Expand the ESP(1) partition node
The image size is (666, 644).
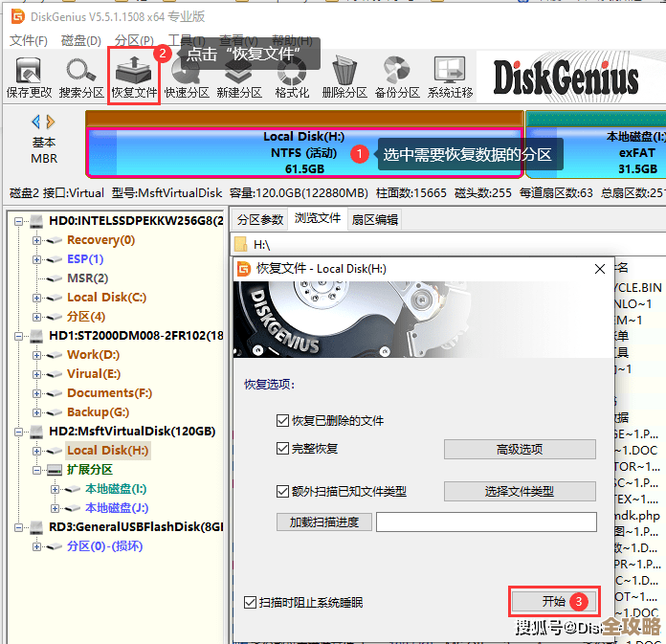(x=36, y=259)
